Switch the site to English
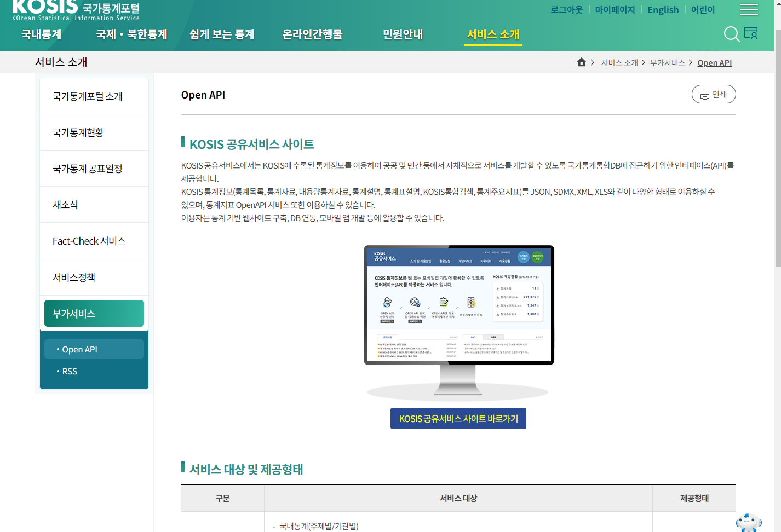This screenshot has height=532, width=781. click(x=663, y=9)
